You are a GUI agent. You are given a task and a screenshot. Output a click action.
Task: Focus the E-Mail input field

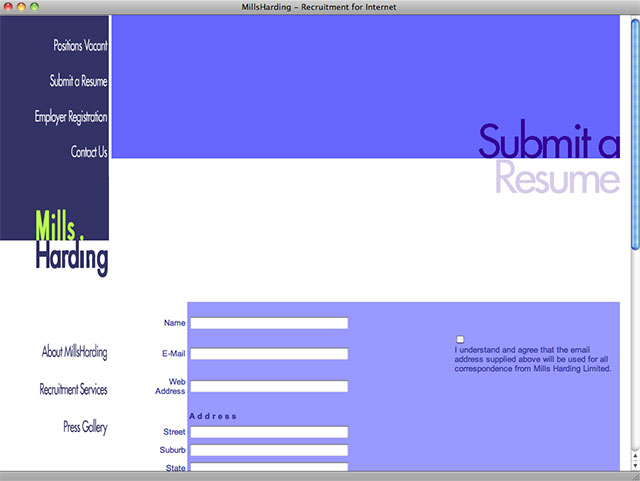[x=269, y=354]
